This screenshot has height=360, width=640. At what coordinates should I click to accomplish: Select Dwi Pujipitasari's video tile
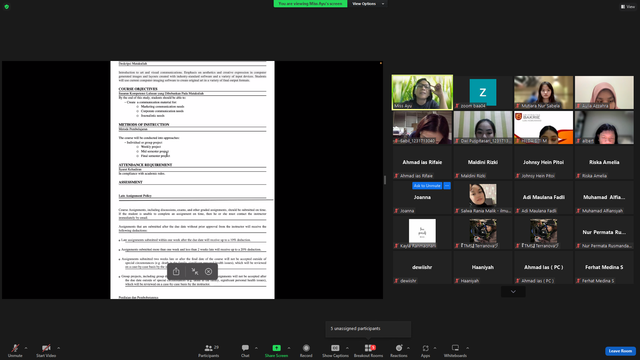pos(483,127)
